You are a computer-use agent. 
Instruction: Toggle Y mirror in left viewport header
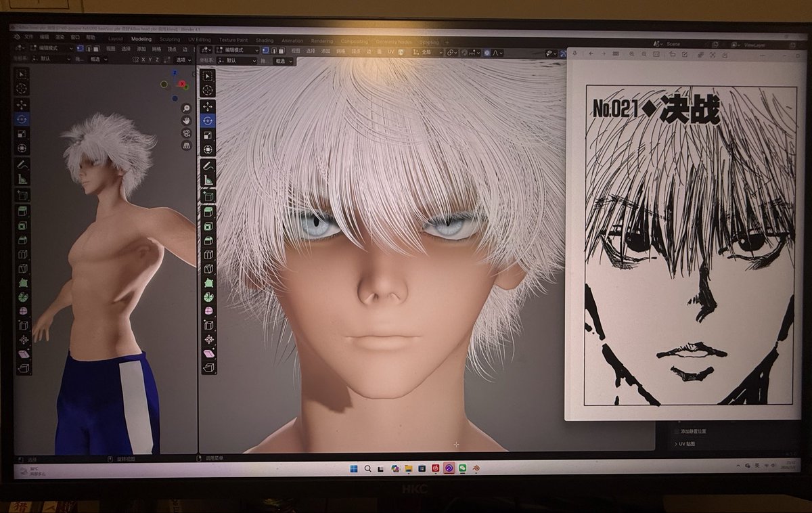pyautogui.click(x=149, y=60)
